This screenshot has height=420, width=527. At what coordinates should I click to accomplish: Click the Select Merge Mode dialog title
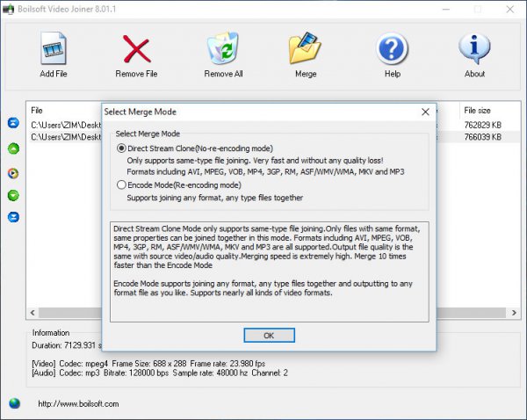[141, 112]
